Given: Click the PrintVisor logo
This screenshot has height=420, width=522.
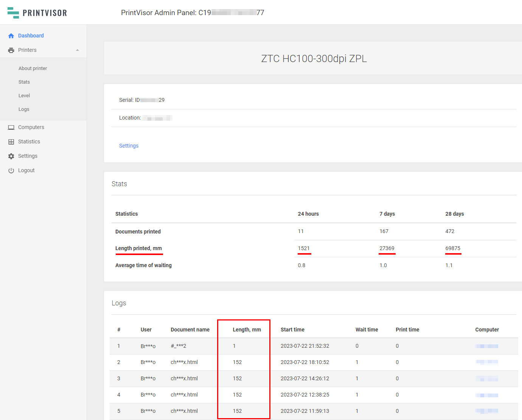Looking at the screenshot, I should click(37, 13).
